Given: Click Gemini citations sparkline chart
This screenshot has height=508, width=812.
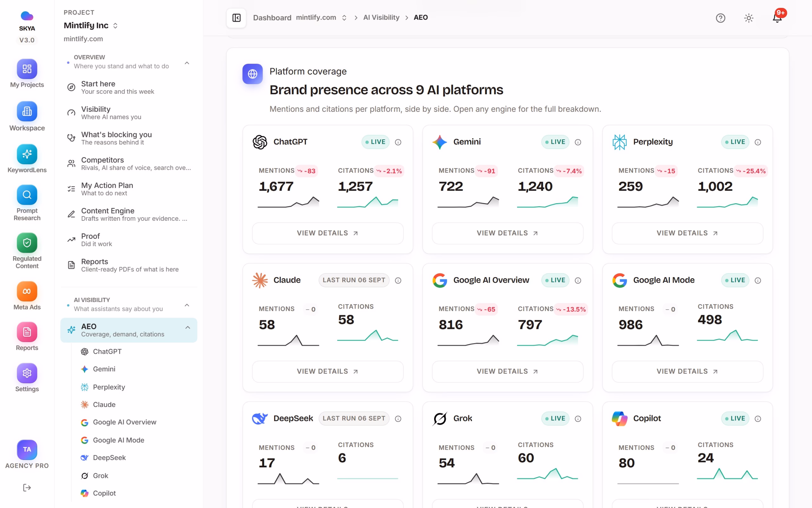Looking at the screenshot, I should (547, 202).
